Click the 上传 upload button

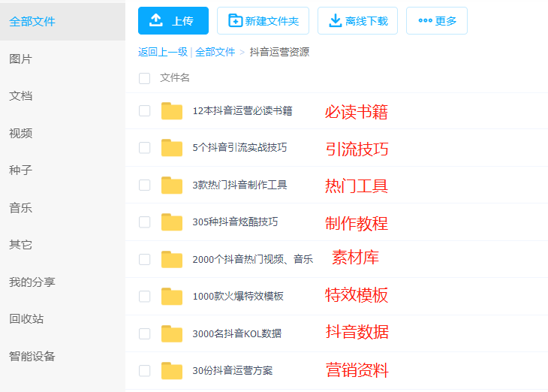coord(173,20)
